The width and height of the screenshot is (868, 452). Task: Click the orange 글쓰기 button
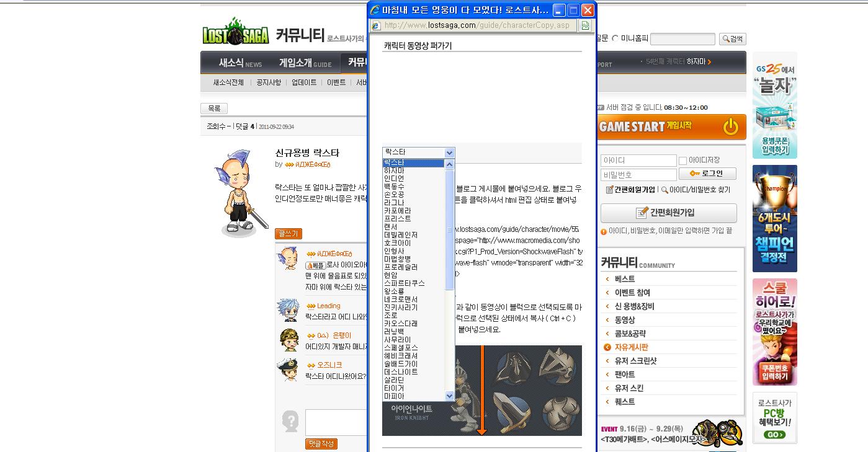pyautogui.click(x=288, y=234)
